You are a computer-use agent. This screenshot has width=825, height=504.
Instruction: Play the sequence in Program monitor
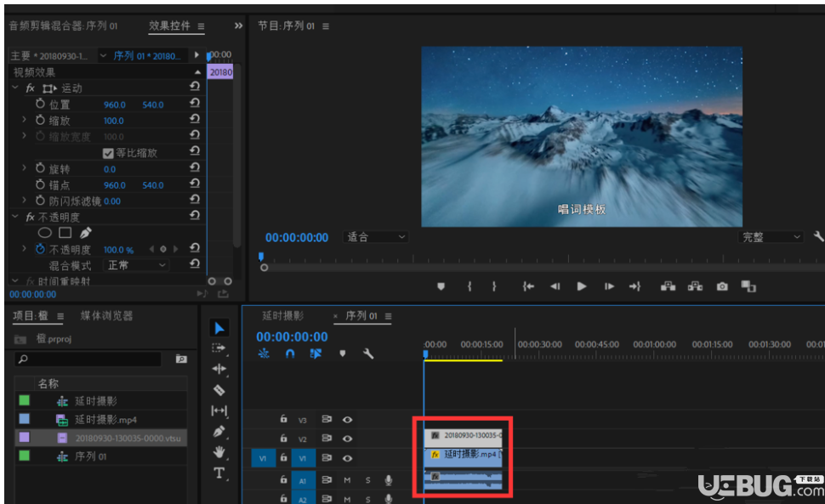tap(582, 286)
